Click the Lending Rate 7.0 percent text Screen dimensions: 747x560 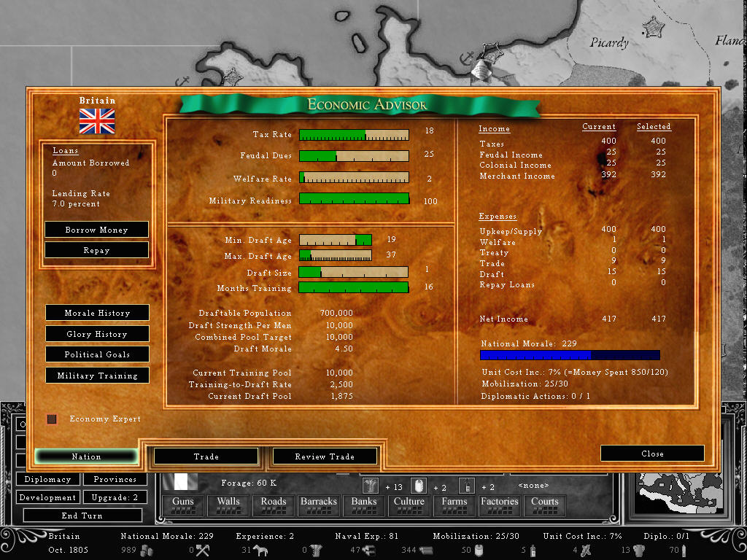click(81, 198)
